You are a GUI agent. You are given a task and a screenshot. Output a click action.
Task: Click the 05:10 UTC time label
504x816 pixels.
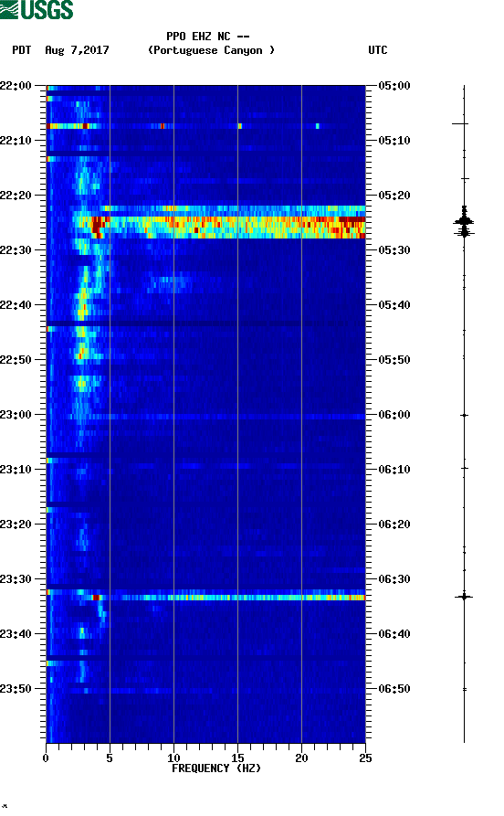click(394, 141)
